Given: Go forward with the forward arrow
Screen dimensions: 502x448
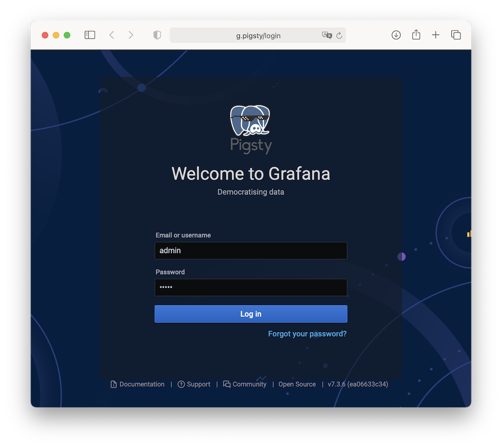Looking at the screenshot, I should click(131, 35).
